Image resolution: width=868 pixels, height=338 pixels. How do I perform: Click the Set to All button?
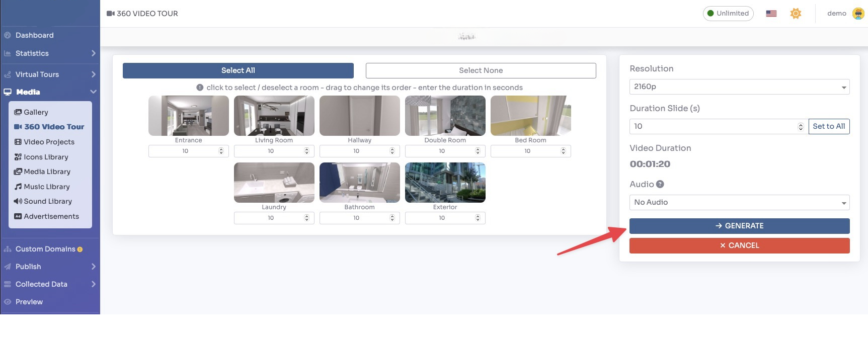point(829,126)
